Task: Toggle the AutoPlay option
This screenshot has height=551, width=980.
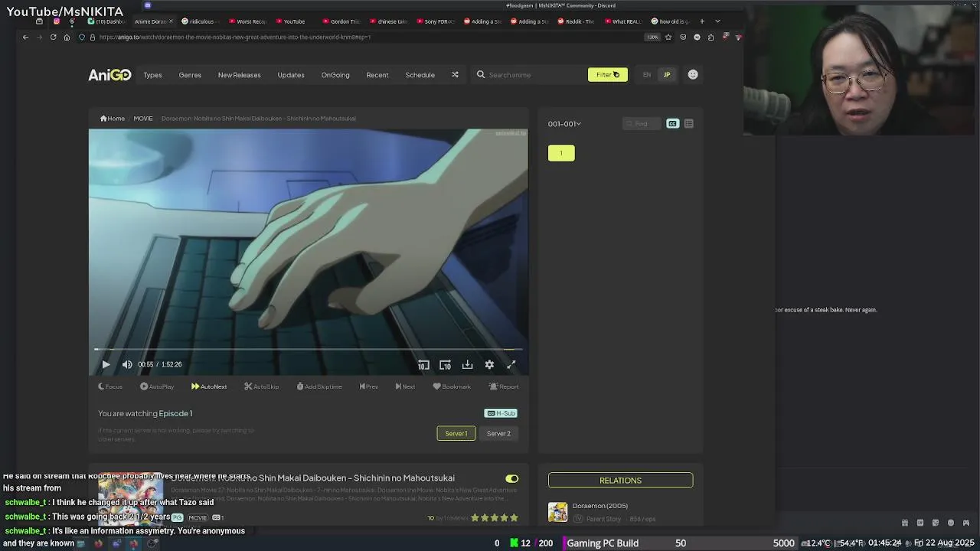Action: (x=157, y=386)
